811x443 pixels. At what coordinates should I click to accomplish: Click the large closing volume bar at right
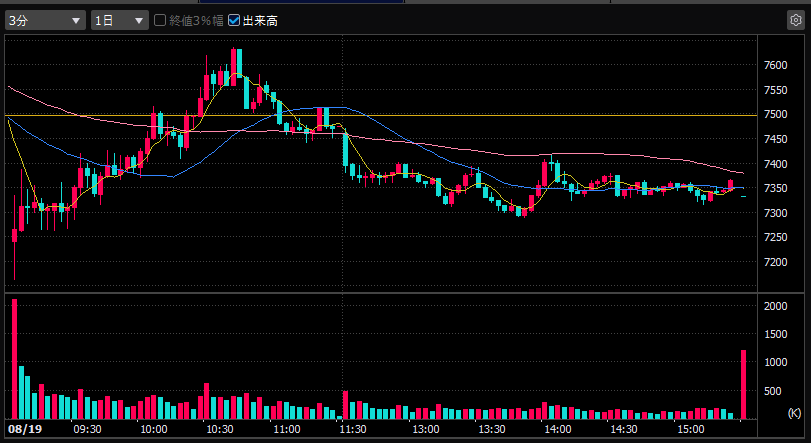click(x=744, y=385)
